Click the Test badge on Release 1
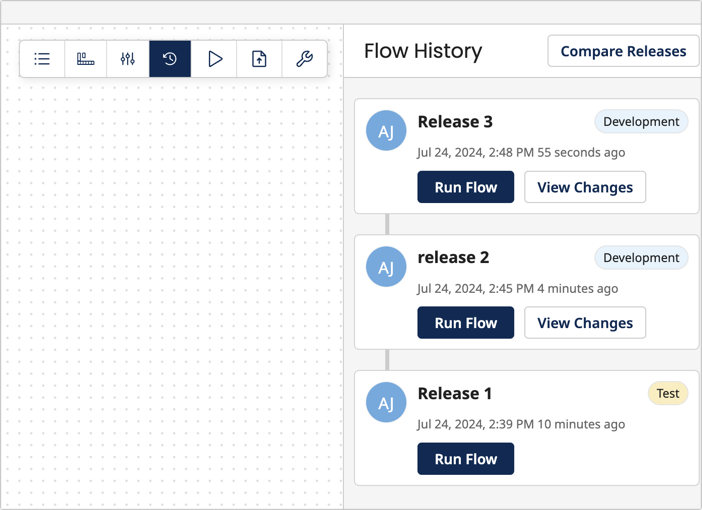 (x=668, y=394)
